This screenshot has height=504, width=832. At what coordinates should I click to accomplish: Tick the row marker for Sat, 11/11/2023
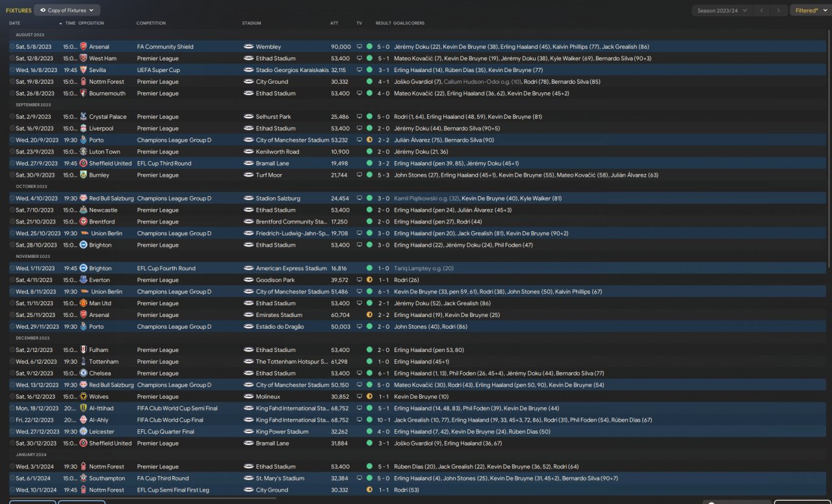pyautogui.click(x=12, y=303)
